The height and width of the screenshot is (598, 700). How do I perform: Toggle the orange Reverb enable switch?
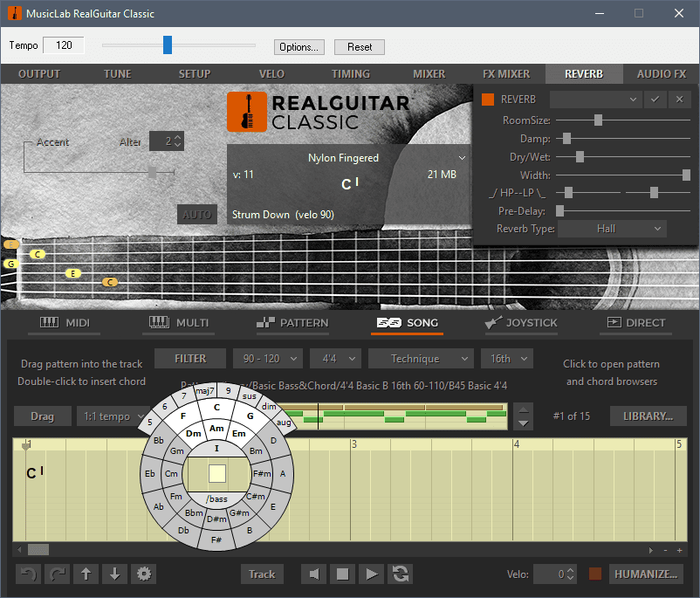coord(488,100)
